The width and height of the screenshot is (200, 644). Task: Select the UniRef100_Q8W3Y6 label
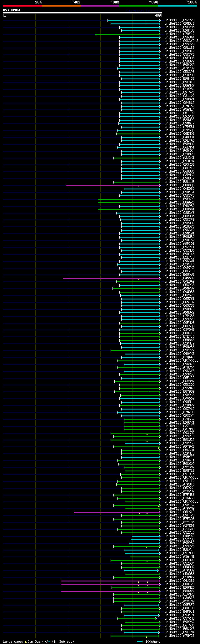point(179,213)
